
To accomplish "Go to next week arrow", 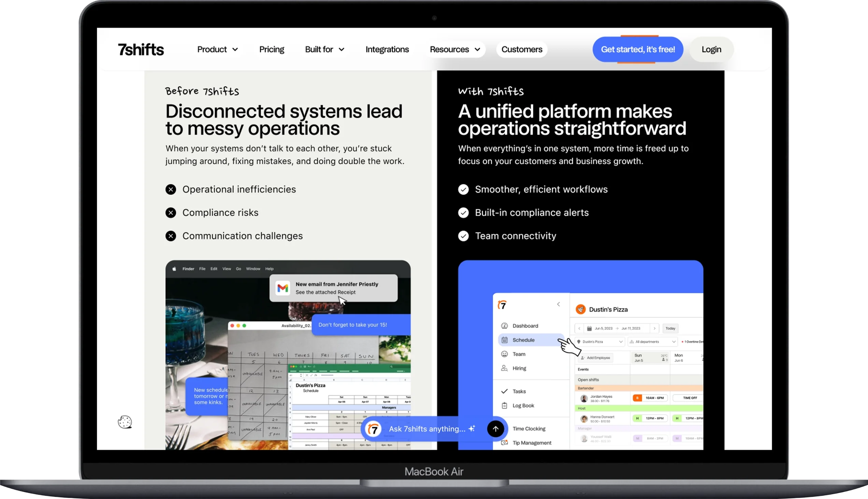I will click(x=654, y=328).
